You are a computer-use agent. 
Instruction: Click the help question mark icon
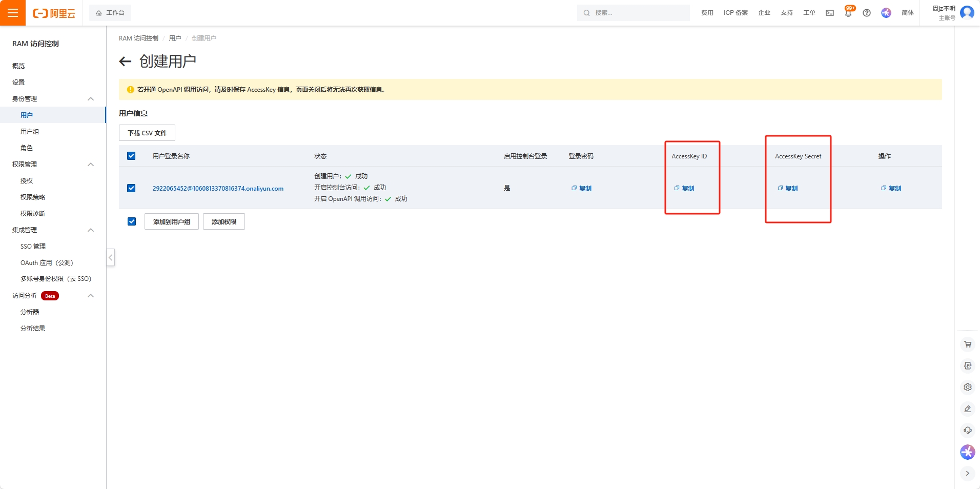click(867, 13)
